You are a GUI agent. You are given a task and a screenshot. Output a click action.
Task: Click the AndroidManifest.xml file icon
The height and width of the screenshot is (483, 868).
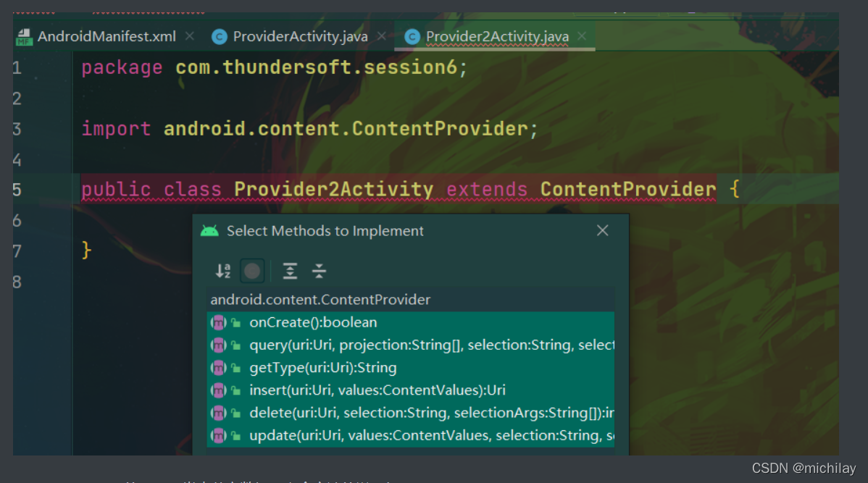(x=24, y=37)
